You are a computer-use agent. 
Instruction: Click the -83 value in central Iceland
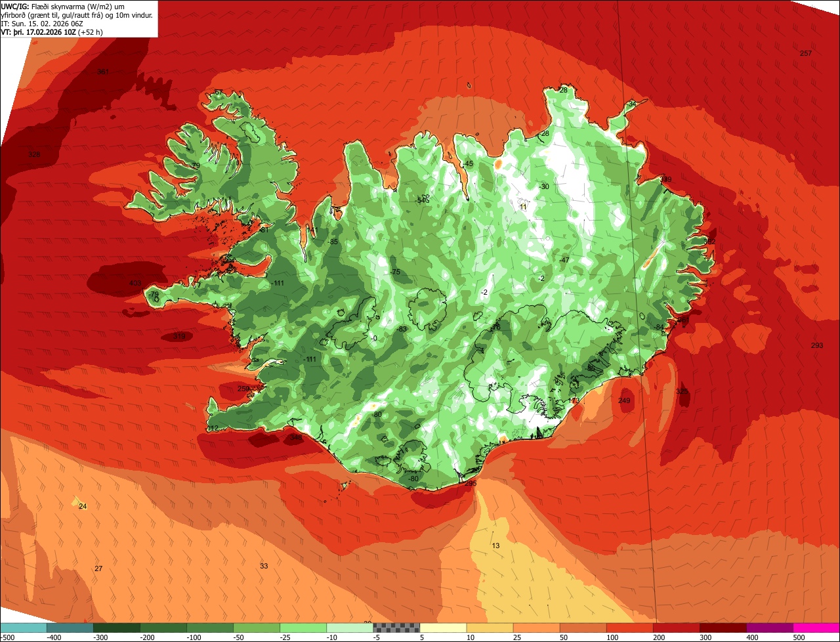coord(402,329)
